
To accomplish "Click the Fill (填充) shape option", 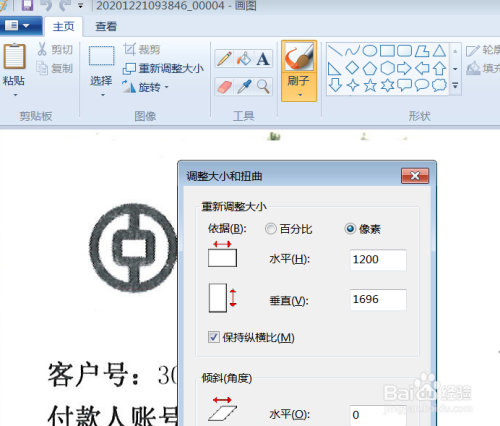I will (x=483, y=68).
